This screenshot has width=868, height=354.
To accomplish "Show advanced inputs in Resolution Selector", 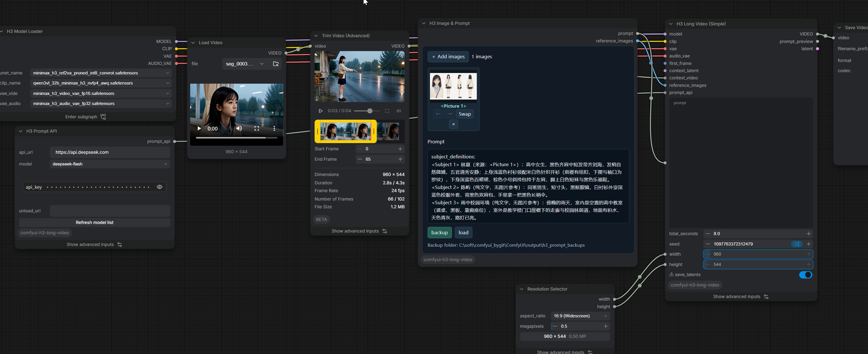I will (x=565, y=352).
